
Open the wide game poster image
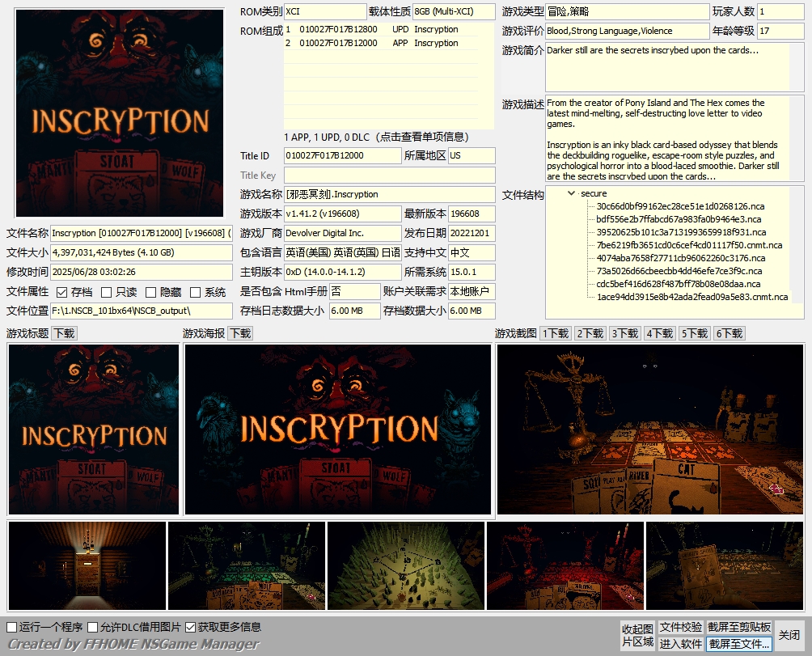click(338, 429)
